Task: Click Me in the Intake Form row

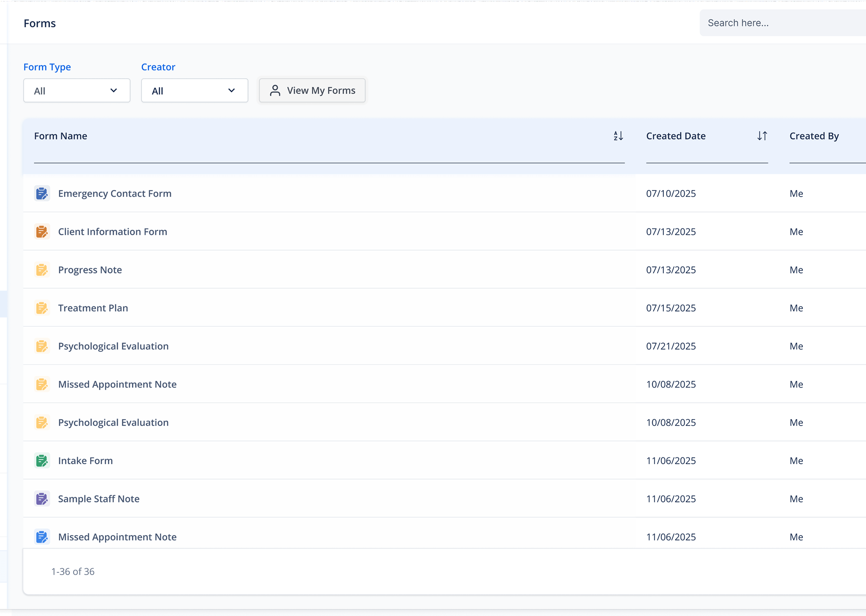Action: 796,461
